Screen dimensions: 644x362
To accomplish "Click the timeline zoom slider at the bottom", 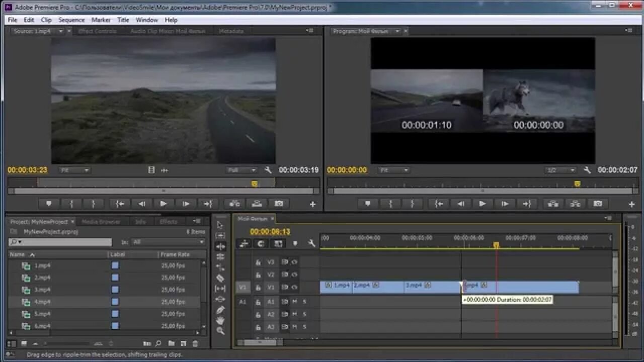I will [259, 341].
